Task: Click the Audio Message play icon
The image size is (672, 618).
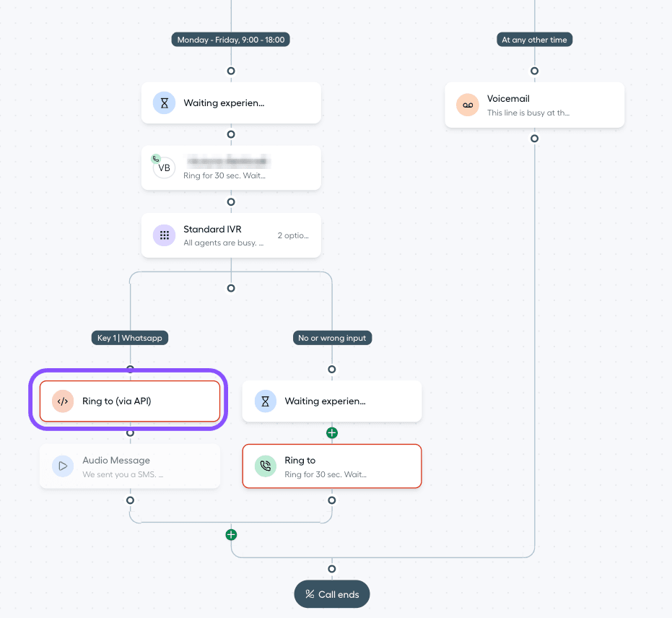Action: tap(63, 466)
